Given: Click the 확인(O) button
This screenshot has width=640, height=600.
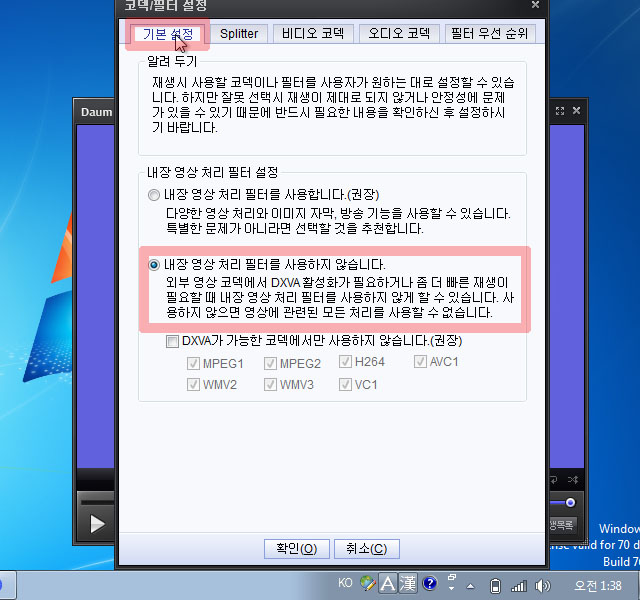Looking at the screenshot, I should point(290,549).
